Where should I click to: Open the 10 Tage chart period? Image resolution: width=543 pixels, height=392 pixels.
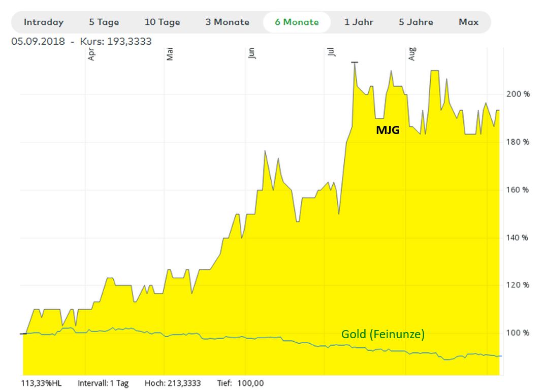161,22
